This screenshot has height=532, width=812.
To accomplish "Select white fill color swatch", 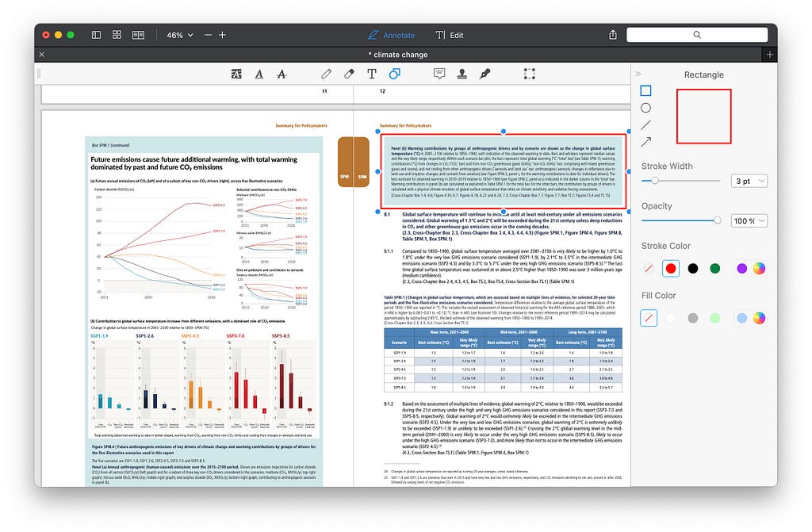I will click(x=671, y=318).
